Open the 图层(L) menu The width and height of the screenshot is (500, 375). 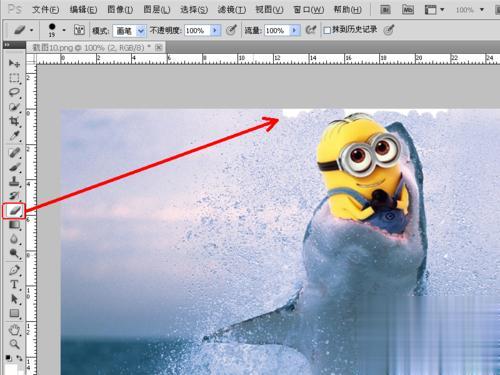[157, 10]
